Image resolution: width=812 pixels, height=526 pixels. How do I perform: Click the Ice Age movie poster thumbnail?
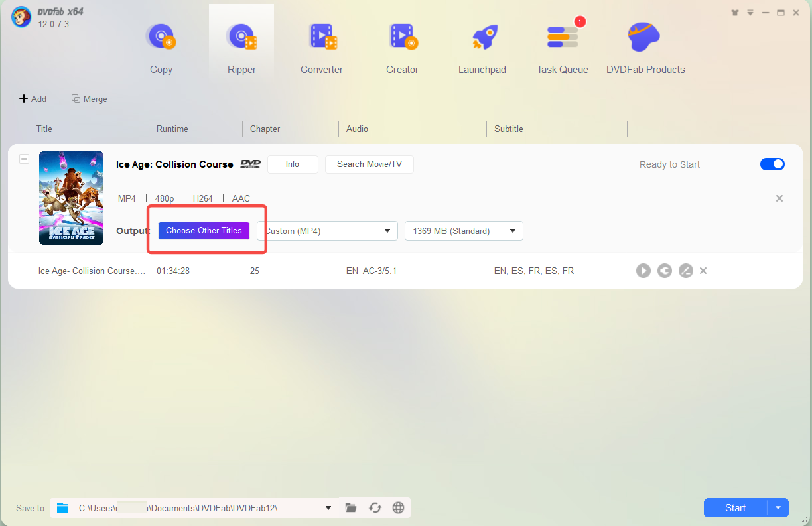pos(71,198)
